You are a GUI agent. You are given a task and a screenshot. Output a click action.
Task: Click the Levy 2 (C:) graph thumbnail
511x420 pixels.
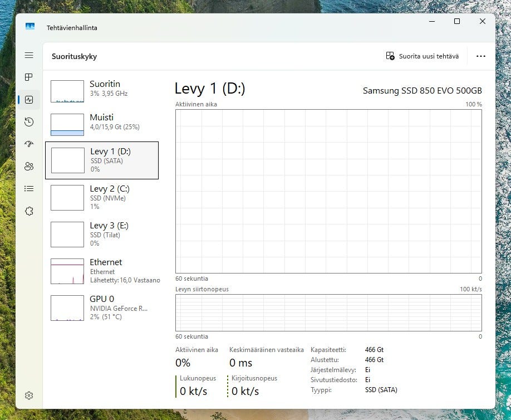click(67, 198)
